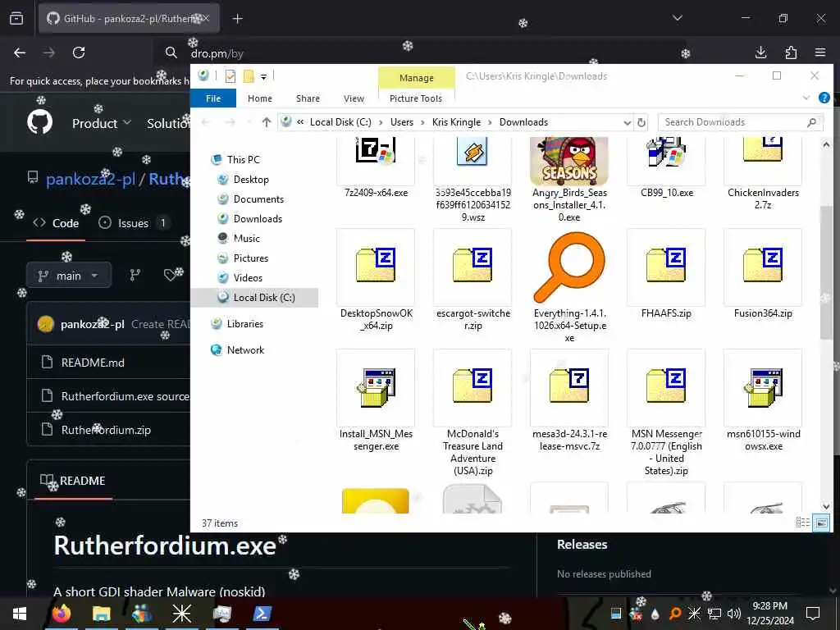Click Kris Kringle in breadcrumb path
The height and width of the screenshot is (630, 840).
click(456, 122)
